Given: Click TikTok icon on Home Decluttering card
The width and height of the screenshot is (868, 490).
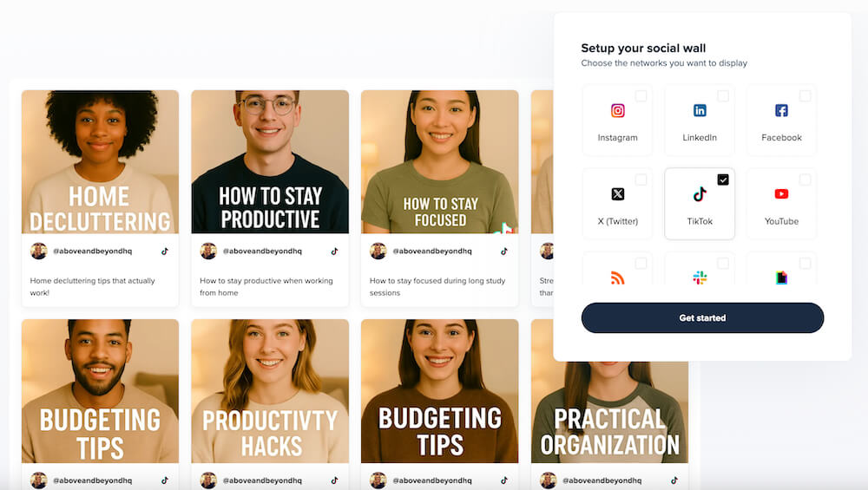Looking at the screenshot, I should pyautogui.click(x=164, y=252).
